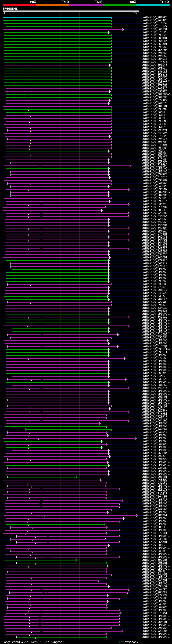Select label UniRef100_O45678
172x644 pixels.
coord(154,376)
